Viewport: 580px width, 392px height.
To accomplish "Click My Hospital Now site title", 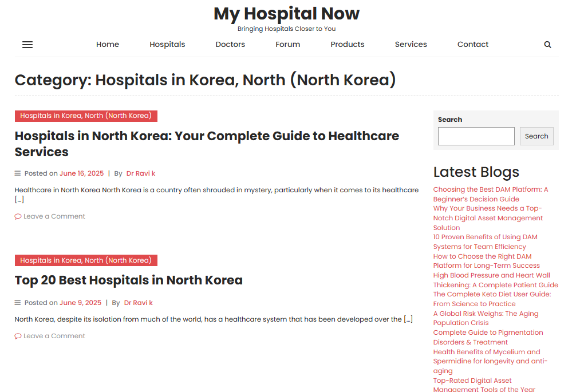I will coord(287,14).
